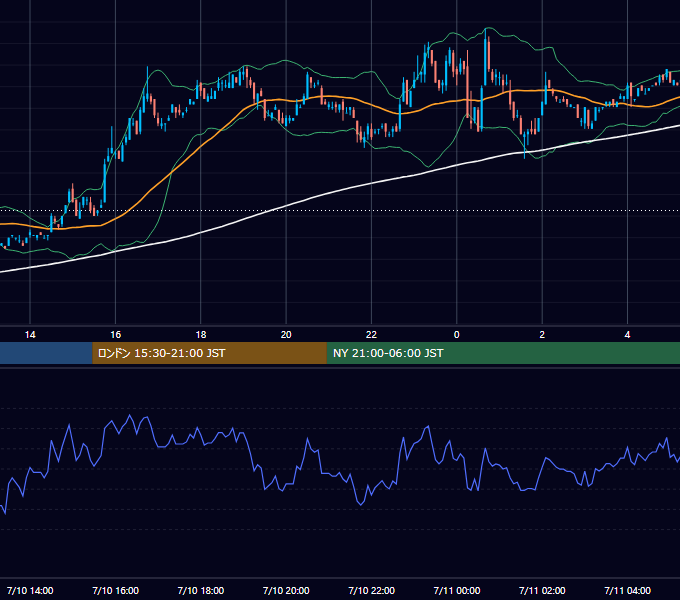Click the hour label 16 on price chart axis

(115, 335)
